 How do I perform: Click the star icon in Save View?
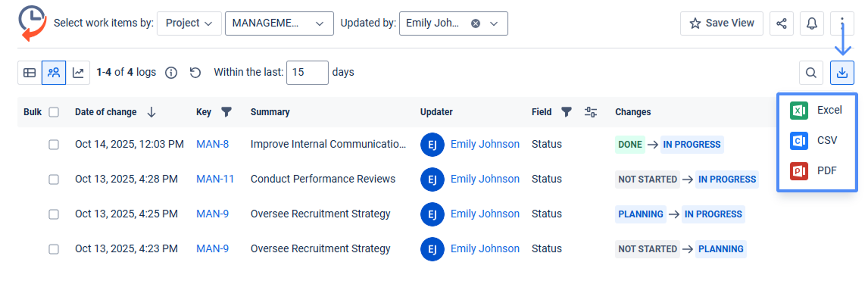[x=695, y=23]
